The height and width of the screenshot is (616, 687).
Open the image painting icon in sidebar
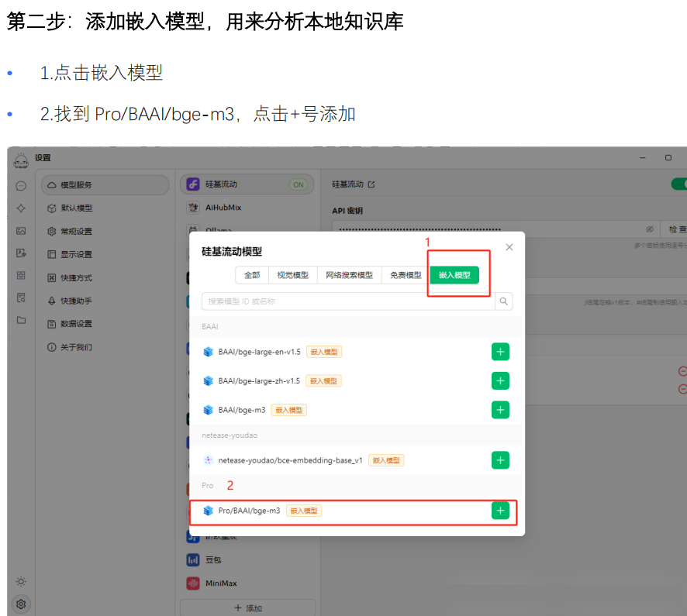21,230
